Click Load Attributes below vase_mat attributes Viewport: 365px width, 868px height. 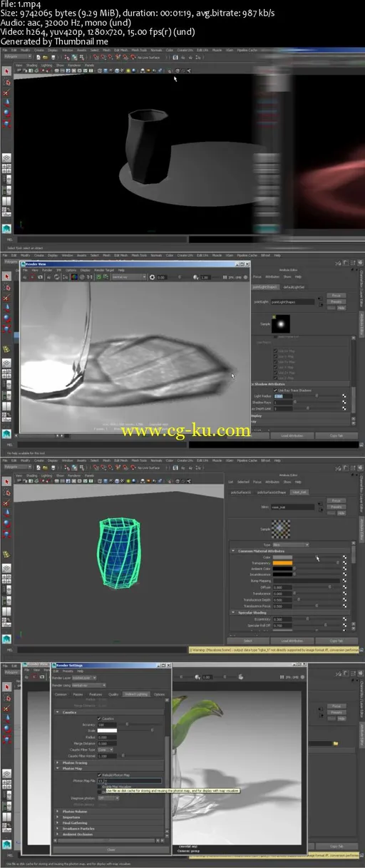tap(291, 641)
